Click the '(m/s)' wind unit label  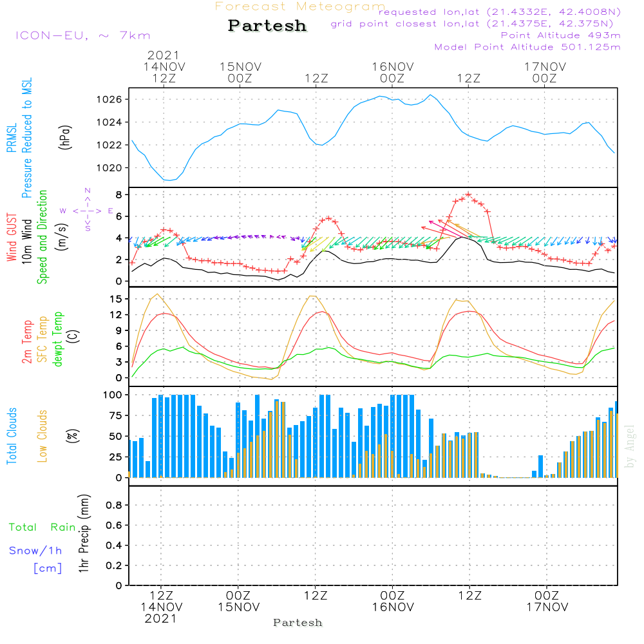[x=62, y=237]
